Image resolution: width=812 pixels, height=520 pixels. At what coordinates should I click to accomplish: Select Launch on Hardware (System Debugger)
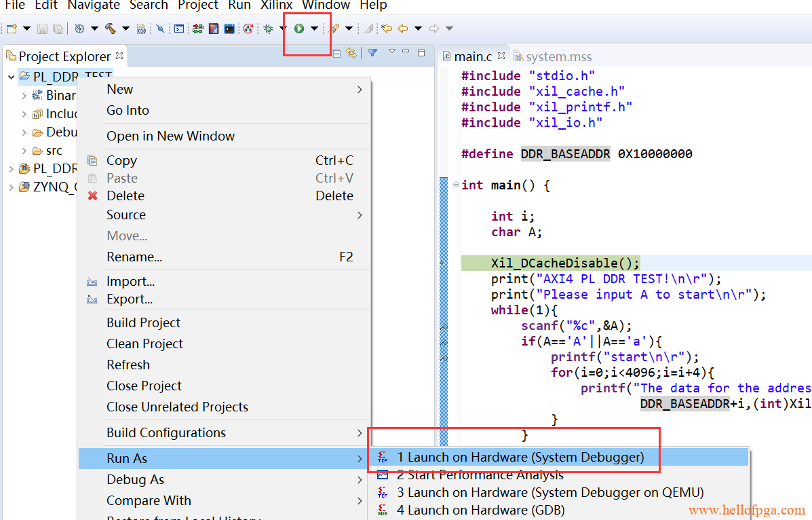pos(520,457)
